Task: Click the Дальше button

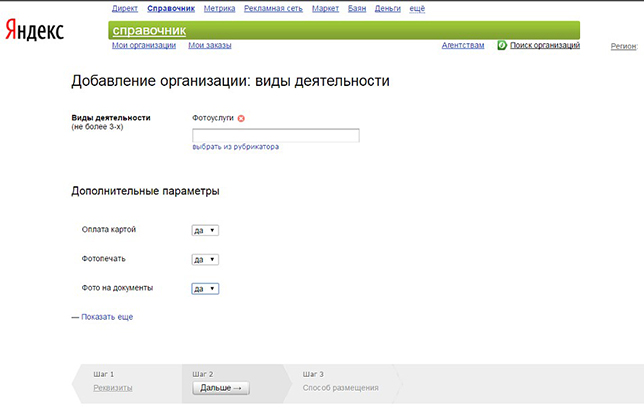Action: click(x=221, y=388)
